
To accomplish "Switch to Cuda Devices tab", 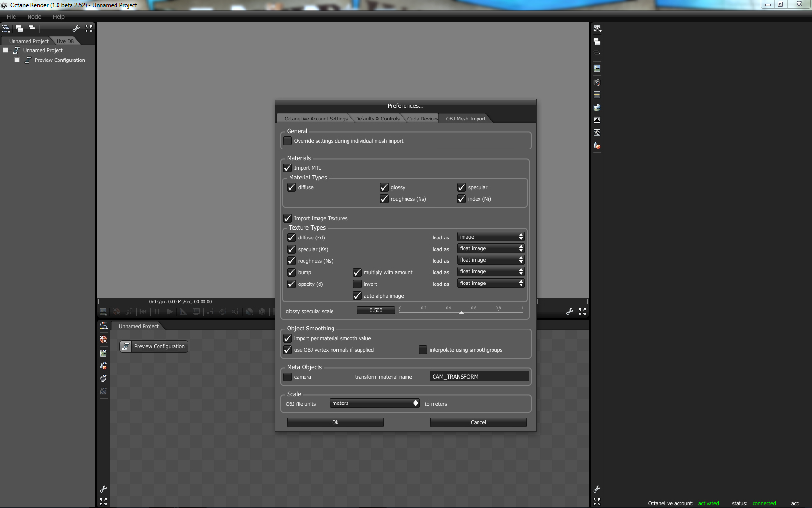I will (422, 119).
